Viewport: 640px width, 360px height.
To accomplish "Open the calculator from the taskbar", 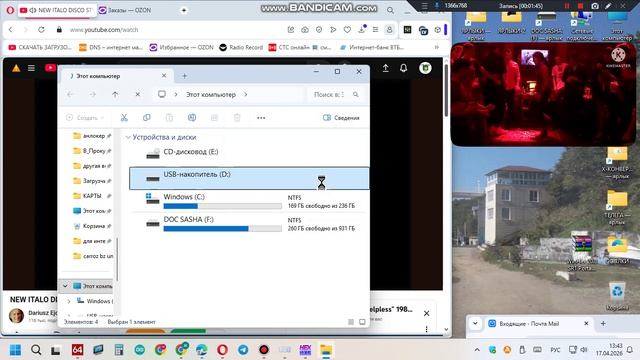I will tap(119, 350).
